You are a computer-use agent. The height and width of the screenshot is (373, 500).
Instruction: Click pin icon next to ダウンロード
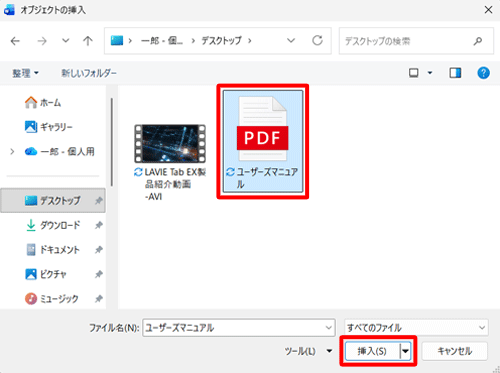[x=98, y=225]
